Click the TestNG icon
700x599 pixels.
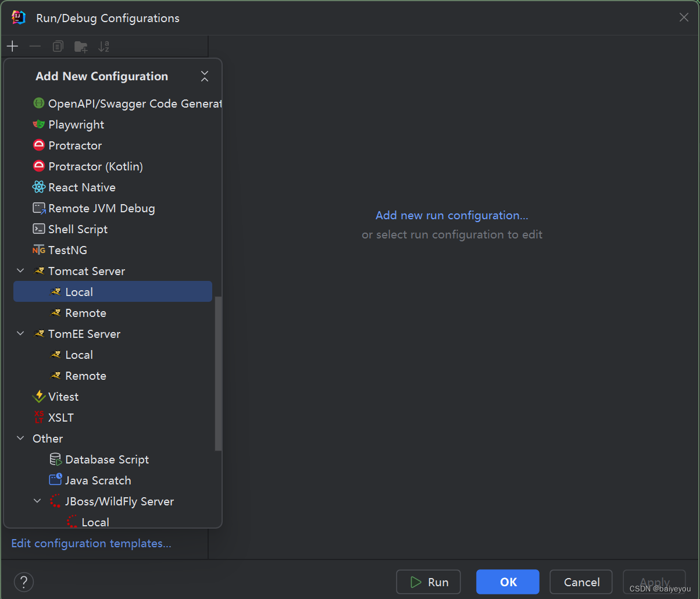pos(39,250)
